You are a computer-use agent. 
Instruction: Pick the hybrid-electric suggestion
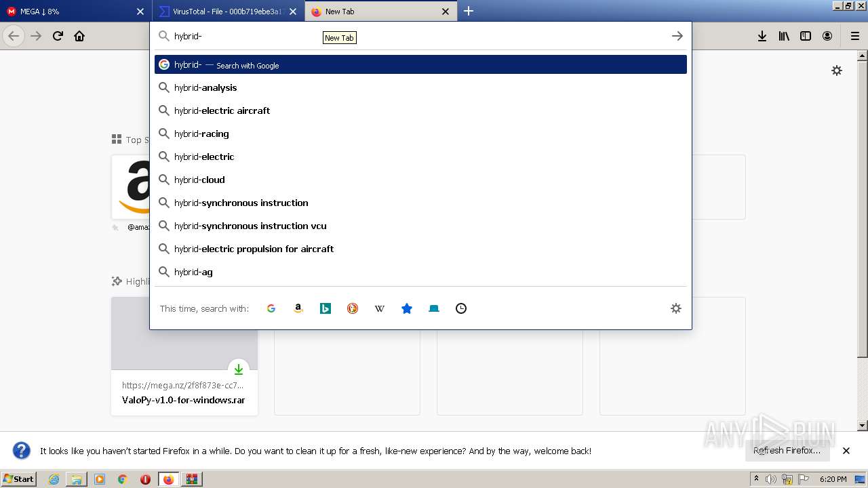(x=420, y=157)
